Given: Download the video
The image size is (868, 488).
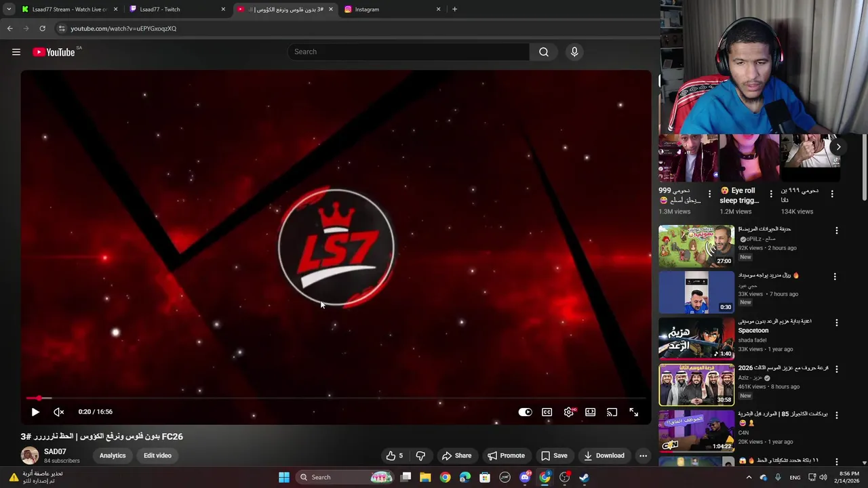Looking at the screenshot, I should pyautogui.click(x=604, y=455).
